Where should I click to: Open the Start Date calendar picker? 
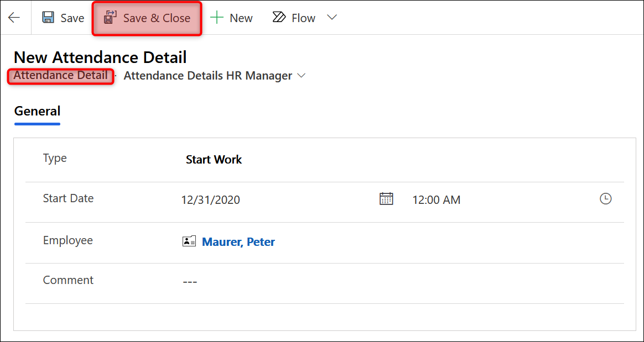click(x=386, y=199)
